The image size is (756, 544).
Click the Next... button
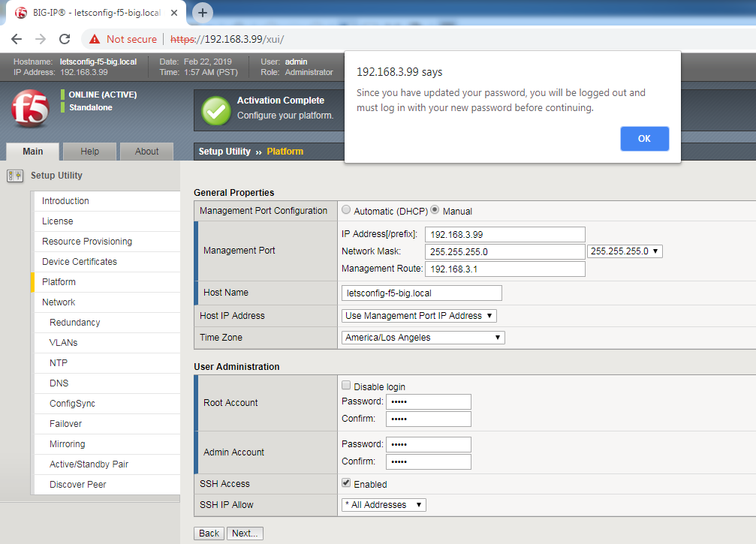(244, 533)
